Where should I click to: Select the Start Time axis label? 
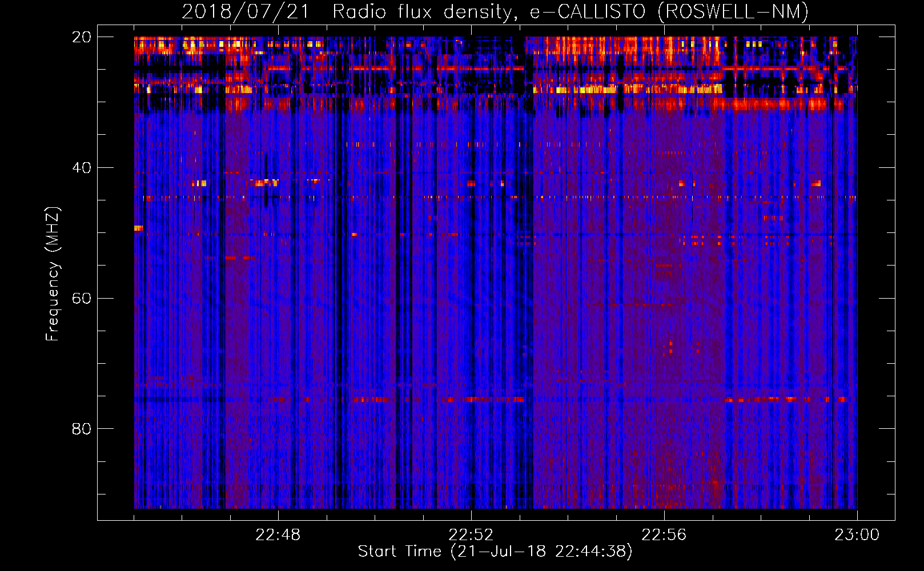tap(495, 552)
